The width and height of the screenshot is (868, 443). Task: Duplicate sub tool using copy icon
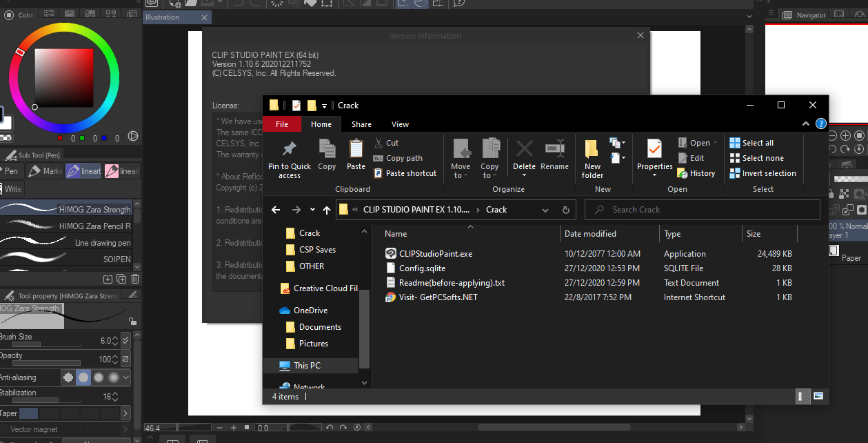pos(121,279)
